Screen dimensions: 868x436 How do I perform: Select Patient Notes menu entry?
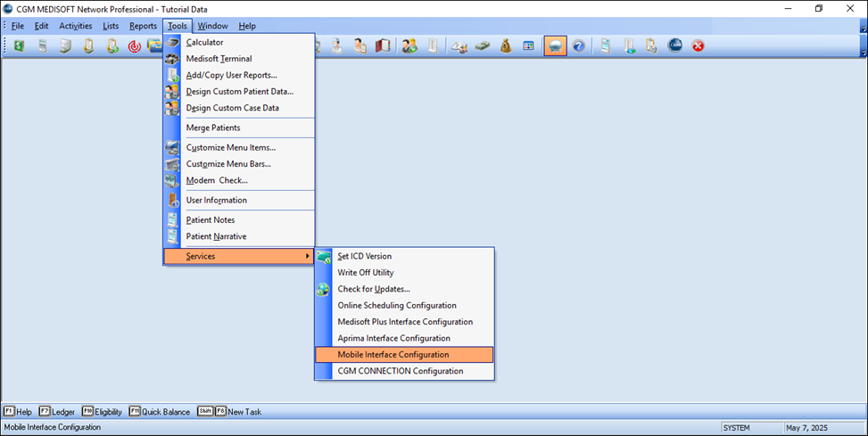[239, 220]
